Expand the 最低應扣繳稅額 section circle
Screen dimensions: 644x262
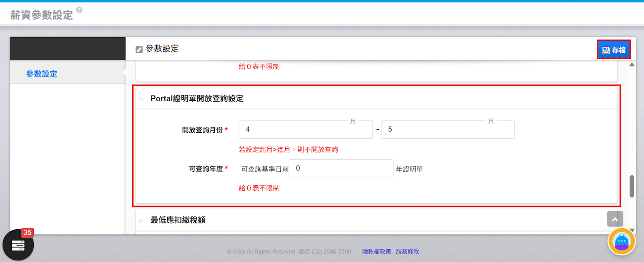[141, 220]
